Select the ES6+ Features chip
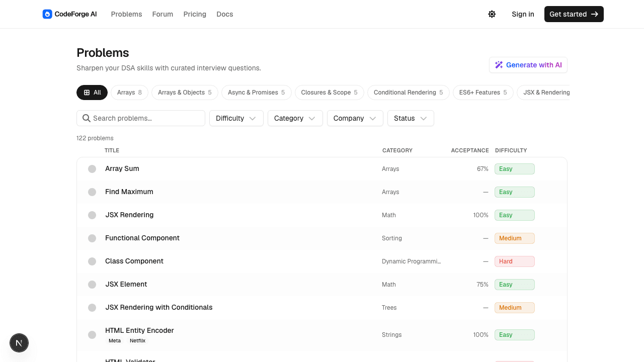 483,93
